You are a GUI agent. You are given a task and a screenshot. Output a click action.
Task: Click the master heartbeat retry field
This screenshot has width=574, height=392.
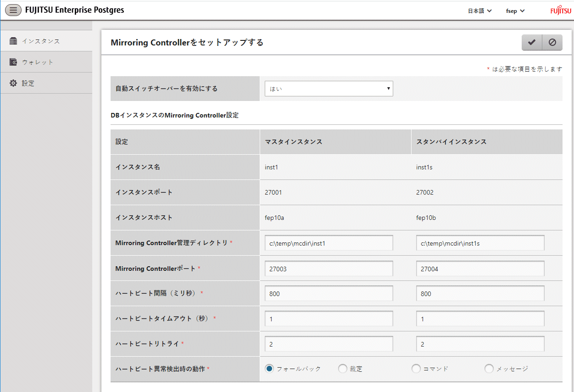pyautogui.click(x=329, y=344)
